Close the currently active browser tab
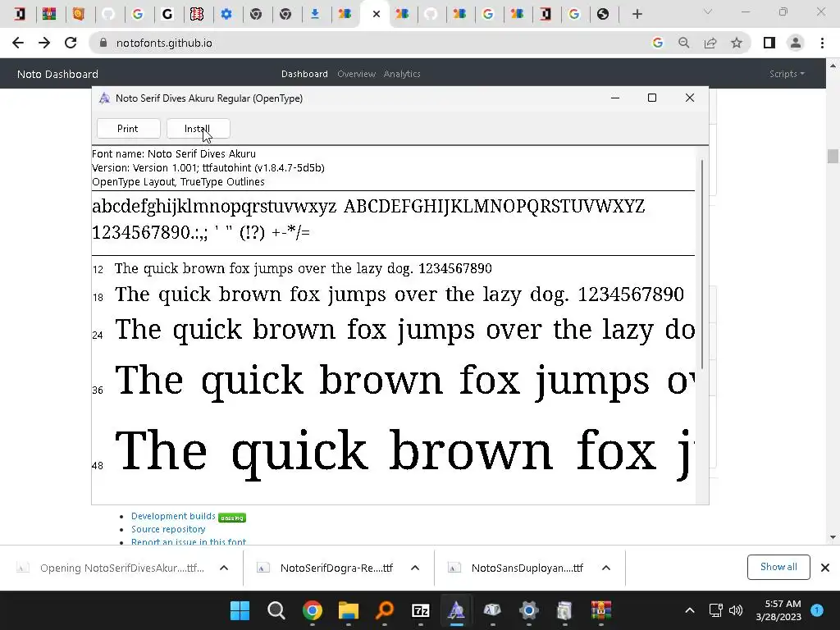 [376, 14]
